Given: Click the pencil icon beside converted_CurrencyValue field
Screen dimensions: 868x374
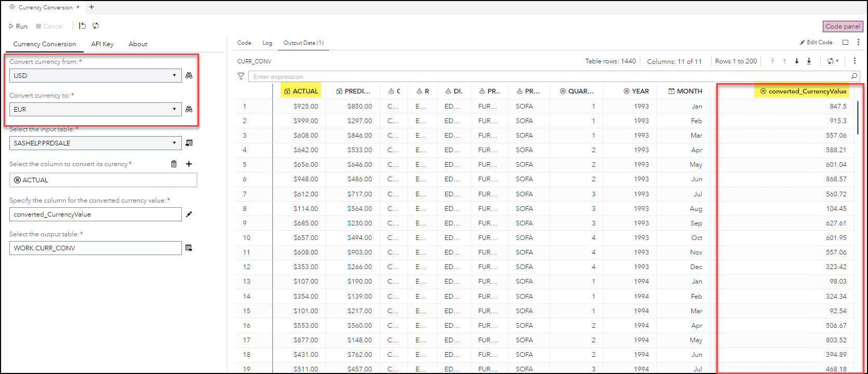Looking at the screenshot, I should (189, 215).
